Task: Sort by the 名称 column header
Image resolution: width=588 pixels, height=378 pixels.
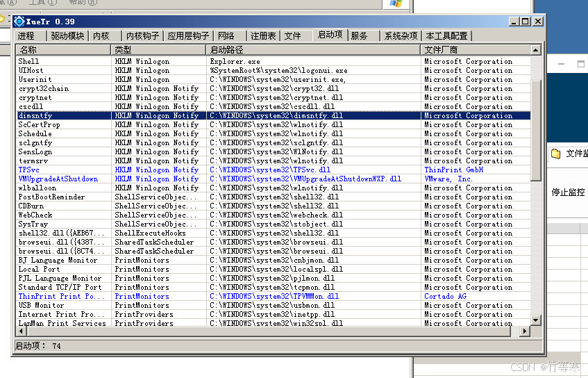Action: [x=62, y=50]
